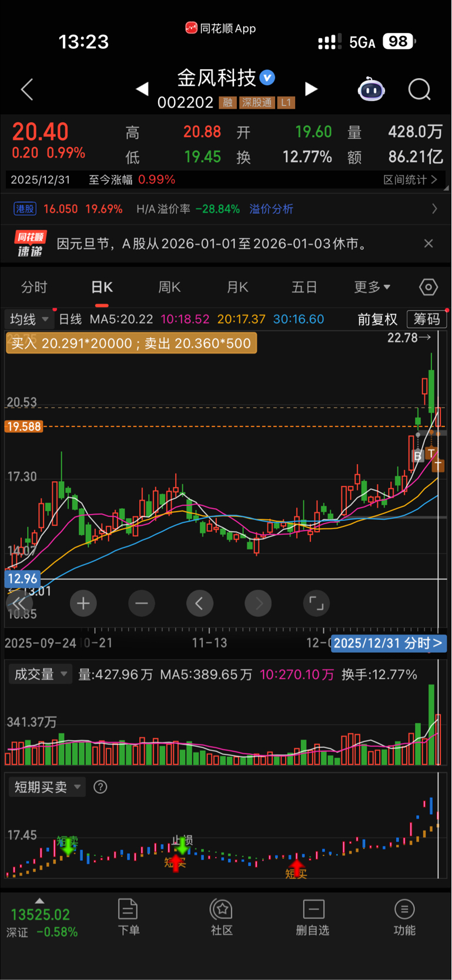This screenshot has height=980, width=452.
Task: Tap the 换手:12.77% volume label
Action: click(379, 674)
